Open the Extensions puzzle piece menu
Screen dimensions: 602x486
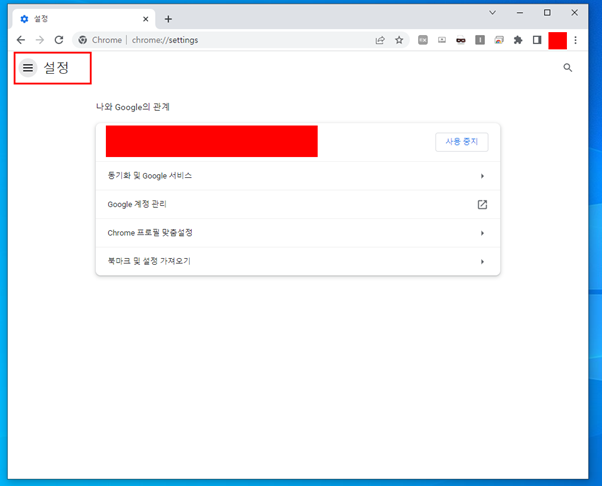[x=518, y=40]
